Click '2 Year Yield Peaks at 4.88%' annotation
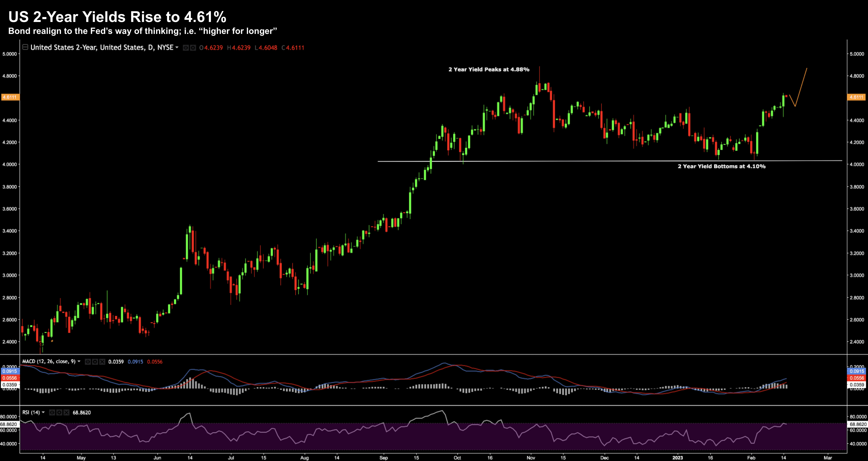This screenshot has width=868, height=461. 489,69
